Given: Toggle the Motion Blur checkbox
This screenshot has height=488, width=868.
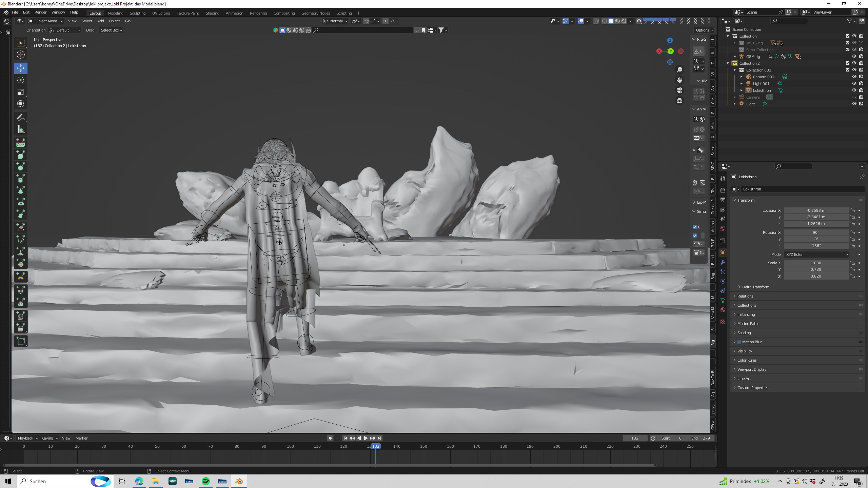Looking at the screenshot, I should pyautogui.click(x=739, y=342).
